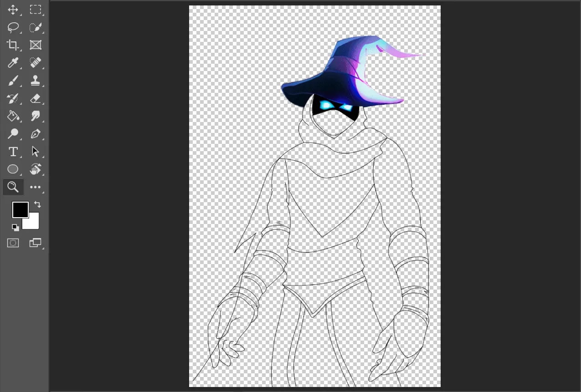581x392 pixels.
Task: Select the Spot Healing Brush tool
Action: 35,63
